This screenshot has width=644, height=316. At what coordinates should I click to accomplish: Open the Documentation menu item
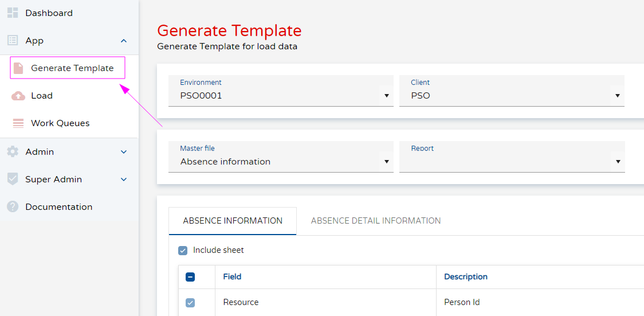point(59,207)
